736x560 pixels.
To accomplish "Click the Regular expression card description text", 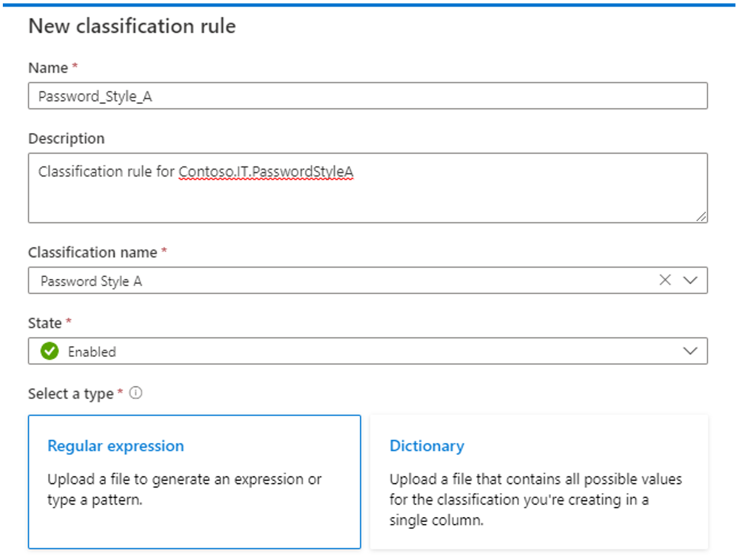I will click(184, 489).
